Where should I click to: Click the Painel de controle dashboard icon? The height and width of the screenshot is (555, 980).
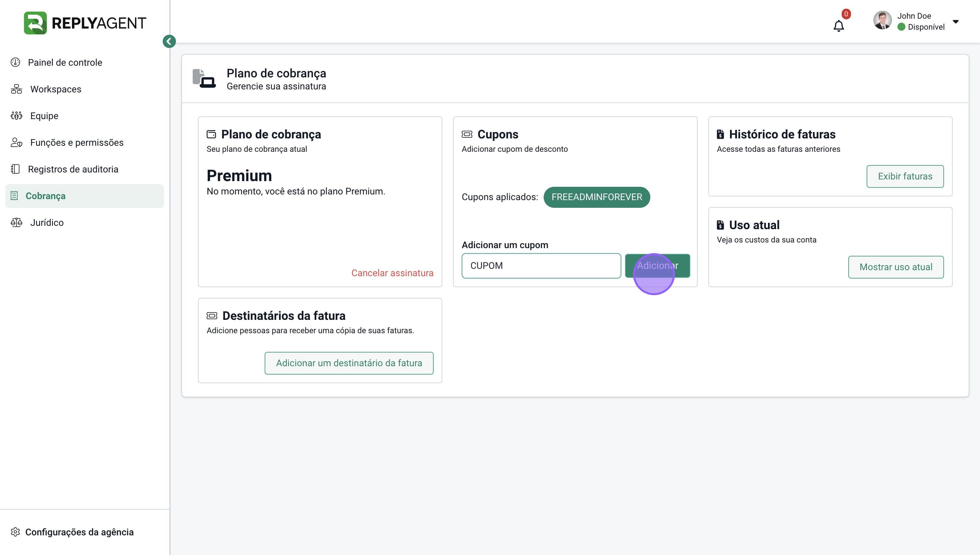15,62
